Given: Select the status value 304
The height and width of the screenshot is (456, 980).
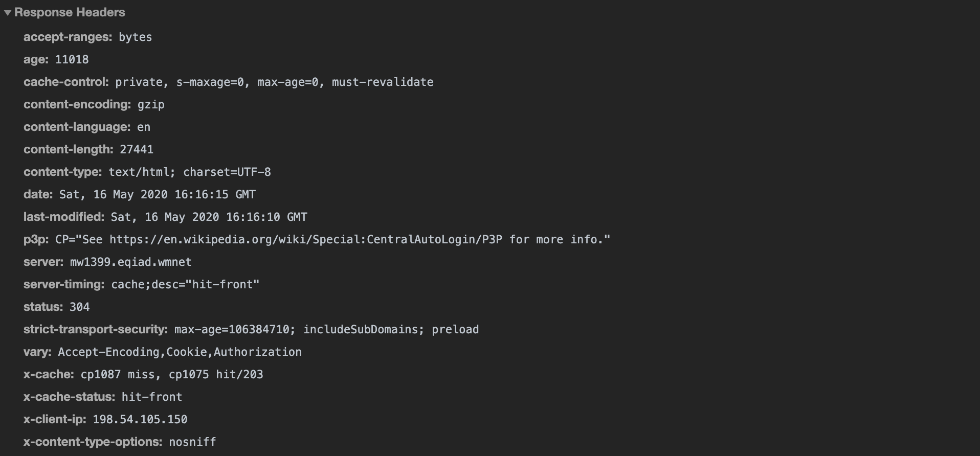Looking at the screenshot, I should [x=80, y=307].
